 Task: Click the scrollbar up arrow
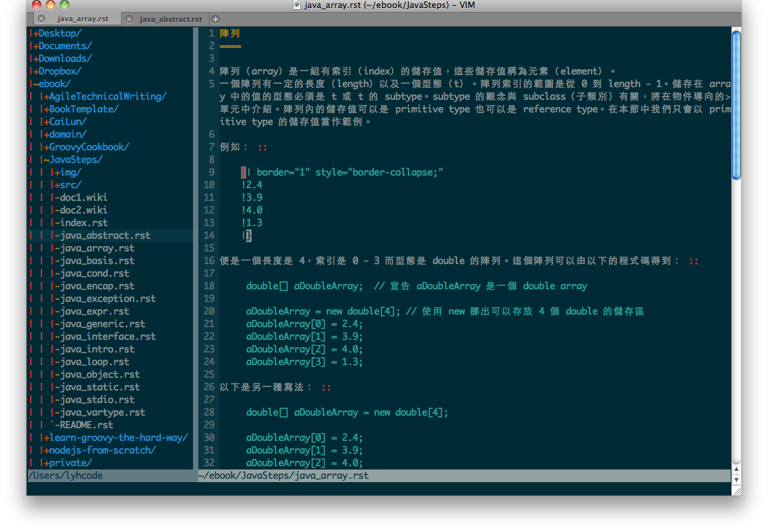736,469
